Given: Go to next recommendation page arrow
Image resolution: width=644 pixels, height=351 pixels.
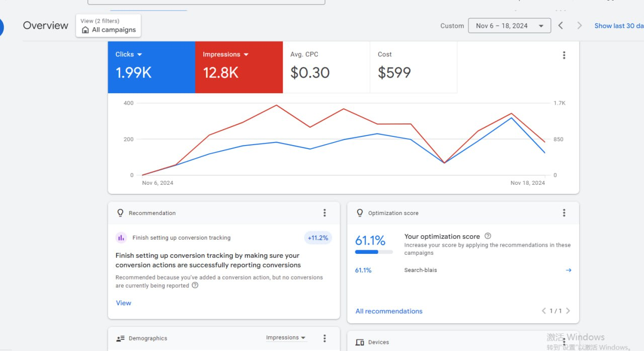Looking at the screenshot, I should [x=568, y=311].
